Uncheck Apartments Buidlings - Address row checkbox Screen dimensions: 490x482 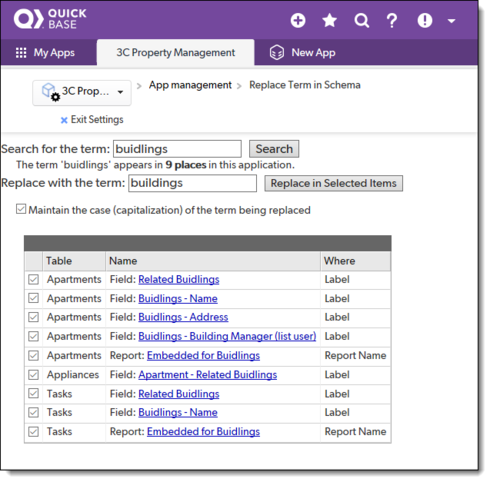click(33, 317)
